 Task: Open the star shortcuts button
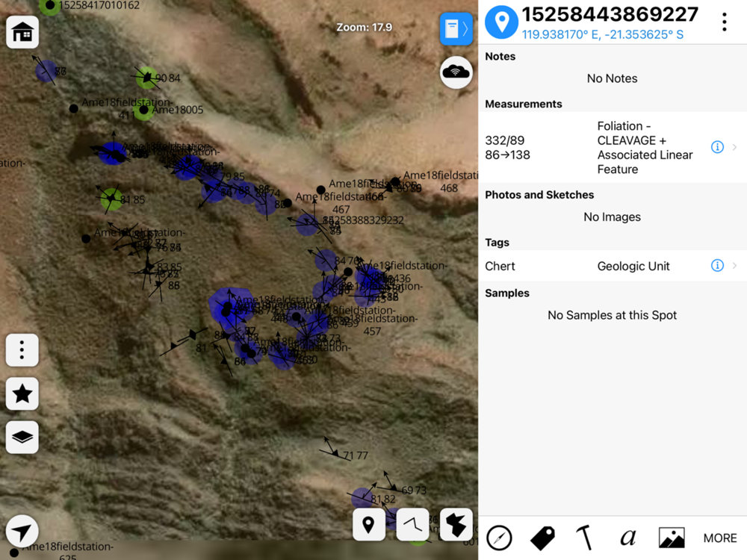click(22, 393)
